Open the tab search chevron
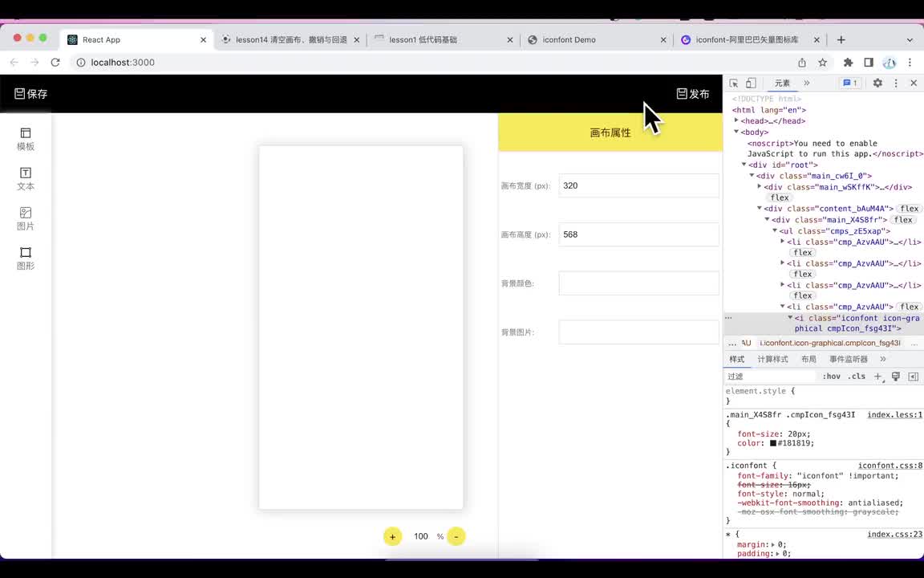924x578 pixels. click(910, 39)
